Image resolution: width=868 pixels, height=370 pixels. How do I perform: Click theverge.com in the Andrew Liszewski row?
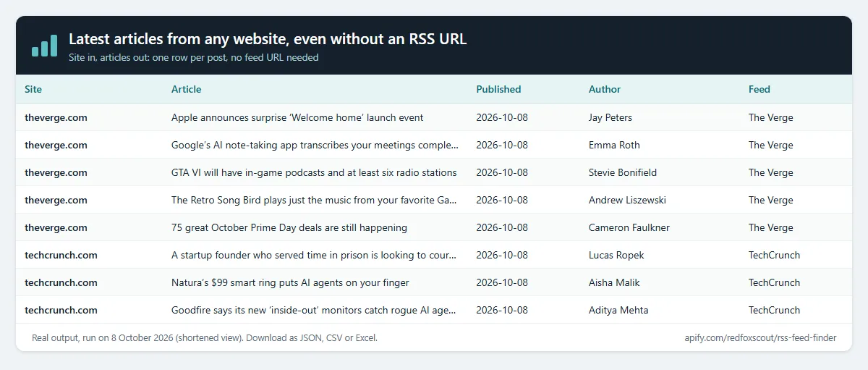pyautogui.click(x=56, y=200)
